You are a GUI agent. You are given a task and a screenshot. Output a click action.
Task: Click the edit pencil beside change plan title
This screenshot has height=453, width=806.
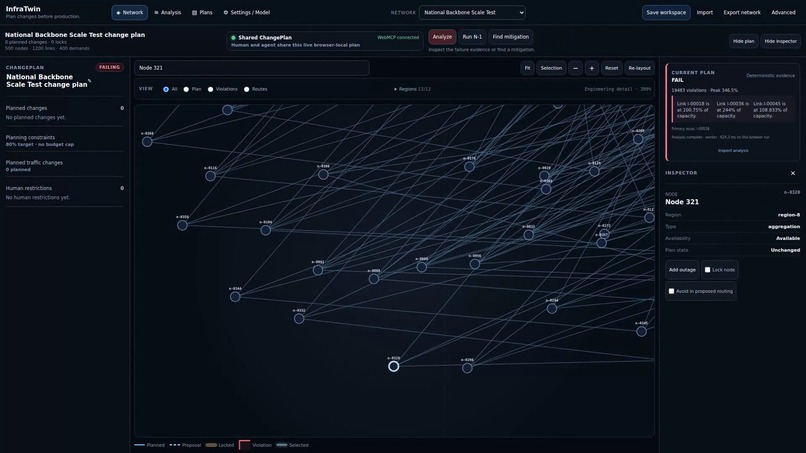click(89, 81)
